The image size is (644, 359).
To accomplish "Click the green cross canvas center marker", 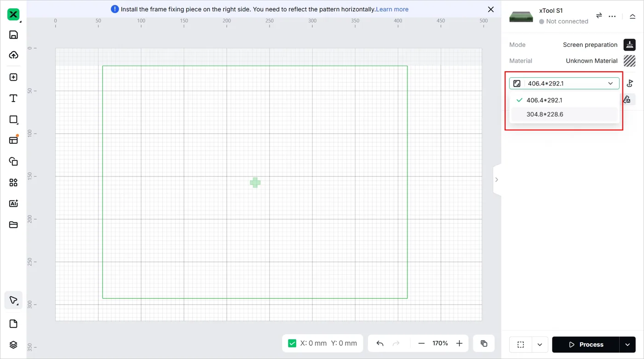I will click(255, 182).
